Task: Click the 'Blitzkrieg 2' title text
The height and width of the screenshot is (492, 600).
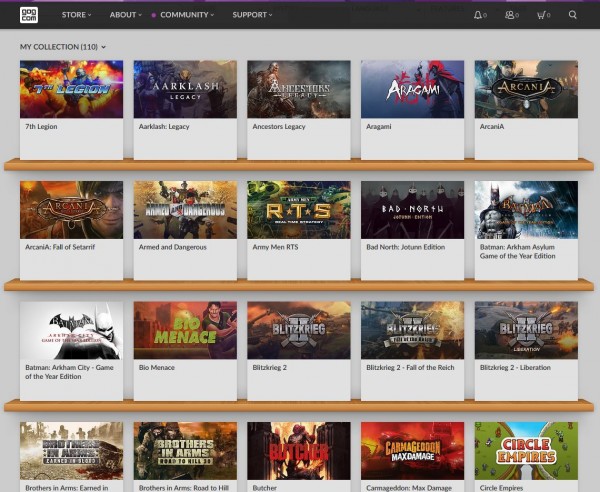Action: pos(269,367)
